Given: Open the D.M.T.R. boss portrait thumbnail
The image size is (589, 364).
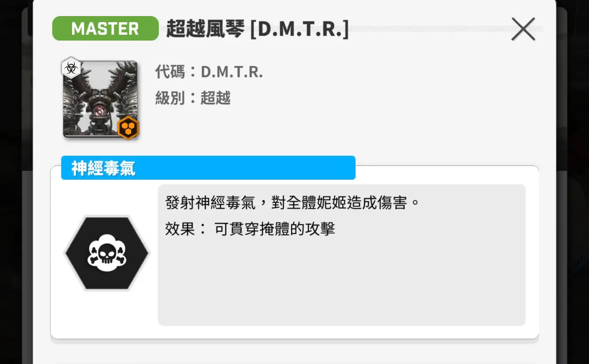Looking at the screenshot, I should point(100,99).
